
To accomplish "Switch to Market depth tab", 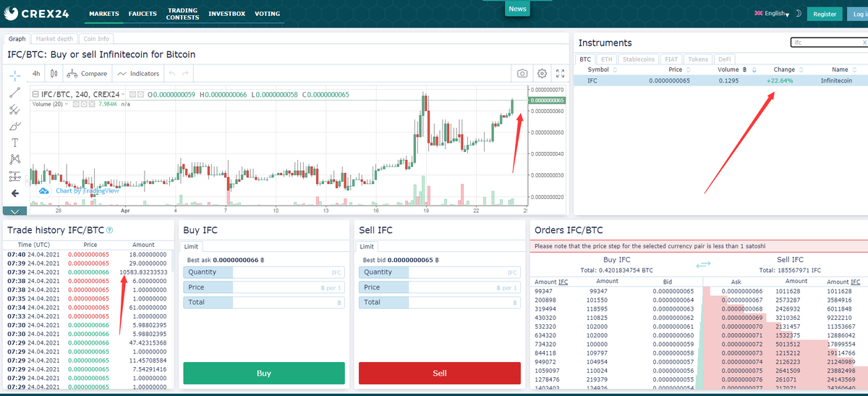I will coord(55,39).
